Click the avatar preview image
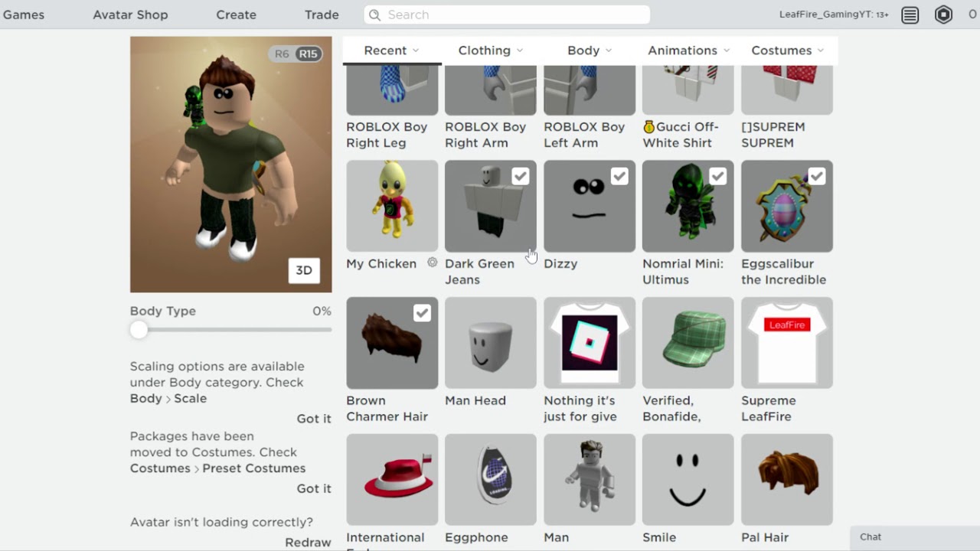 (x=231, y=165)
